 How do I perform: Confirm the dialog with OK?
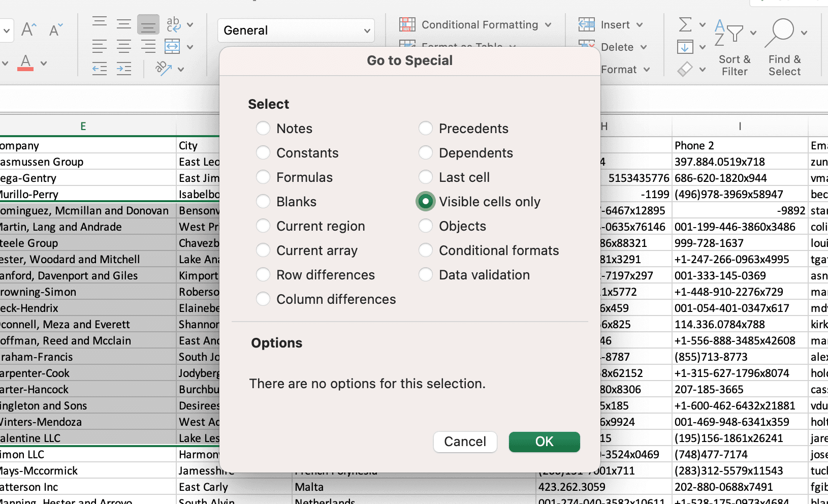pyautogui.click(x=544, y=442)
